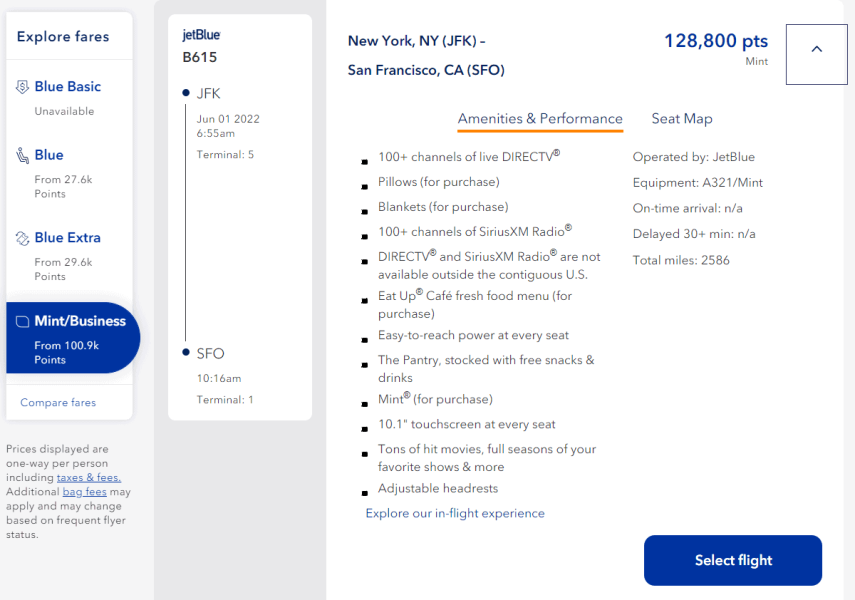
Task: Click Blankets (for purchase) amenity
Action: [443, 207]
